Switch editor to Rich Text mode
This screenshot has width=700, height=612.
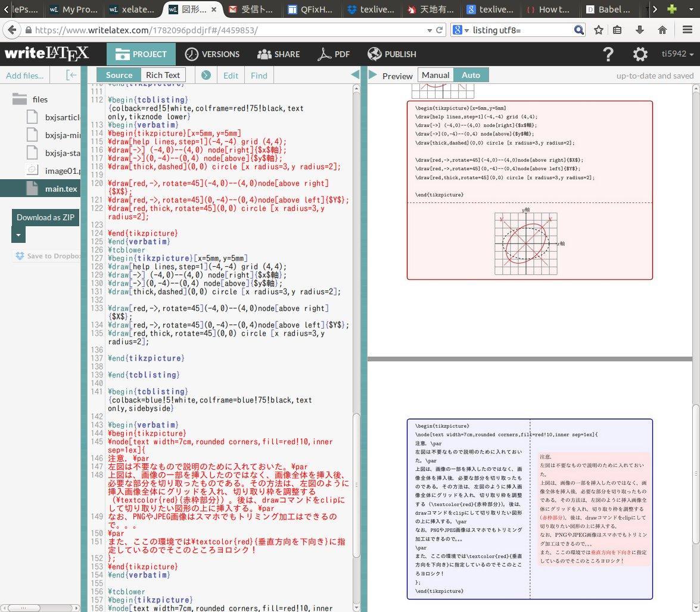click(163, 75)
